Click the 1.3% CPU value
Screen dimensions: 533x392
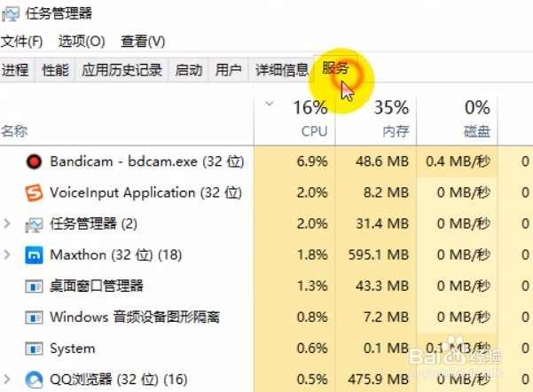pos(312,286)
